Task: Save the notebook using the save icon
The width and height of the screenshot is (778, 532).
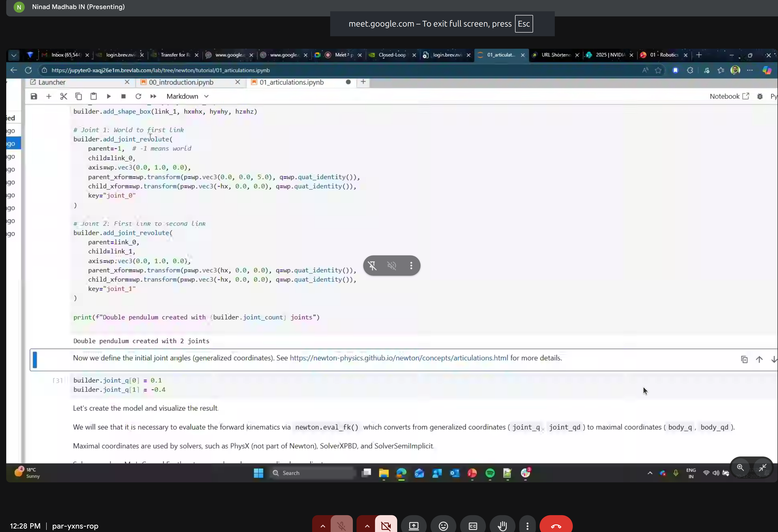Action: click(34, 96)
